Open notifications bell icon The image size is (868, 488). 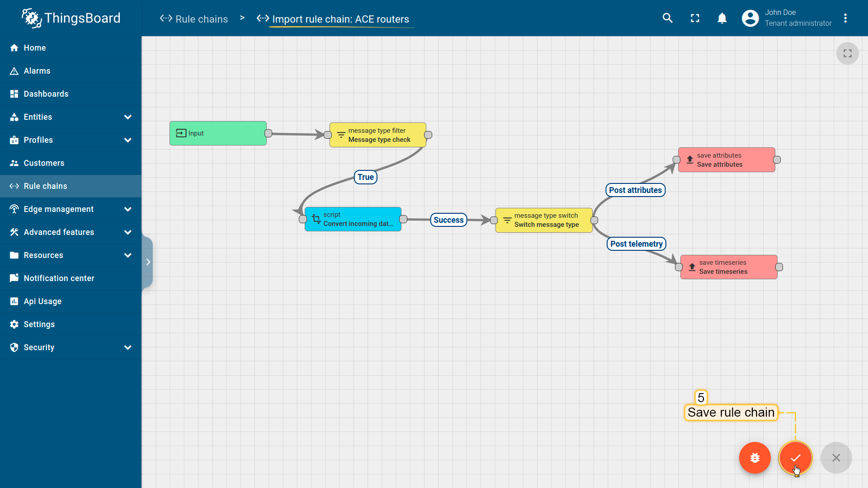click(722, 18)
